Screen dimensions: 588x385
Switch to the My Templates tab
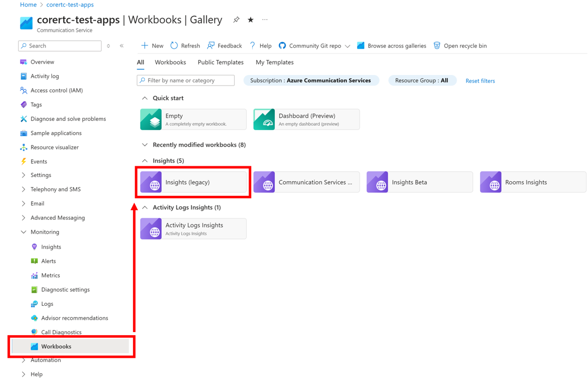(275, 62)
